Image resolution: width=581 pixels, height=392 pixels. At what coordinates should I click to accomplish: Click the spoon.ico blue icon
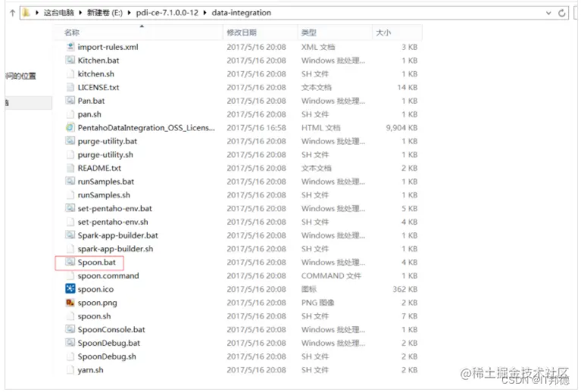70,289
